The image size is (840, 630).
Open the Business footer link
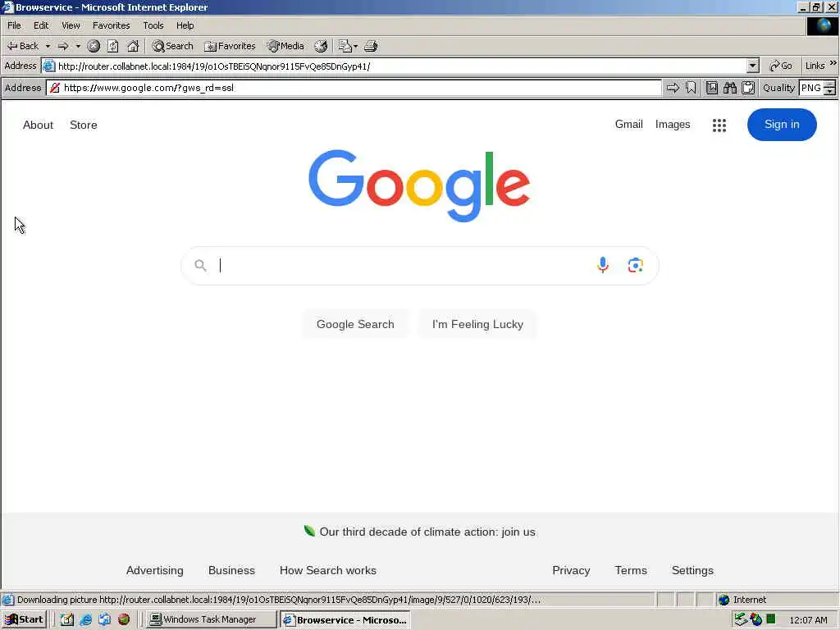pos(231,571)
